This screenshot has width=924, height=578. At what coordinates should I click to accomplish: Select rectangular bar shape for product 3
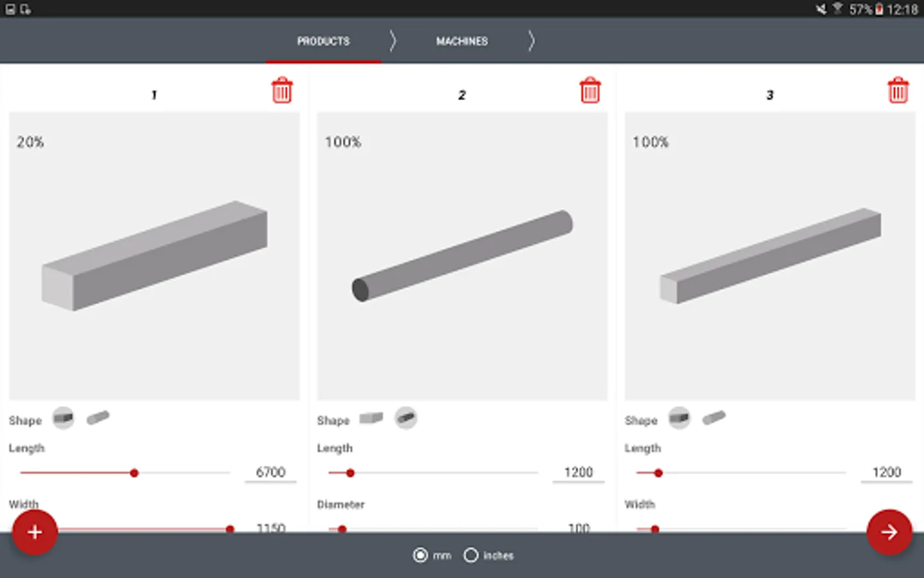(680, 418)
